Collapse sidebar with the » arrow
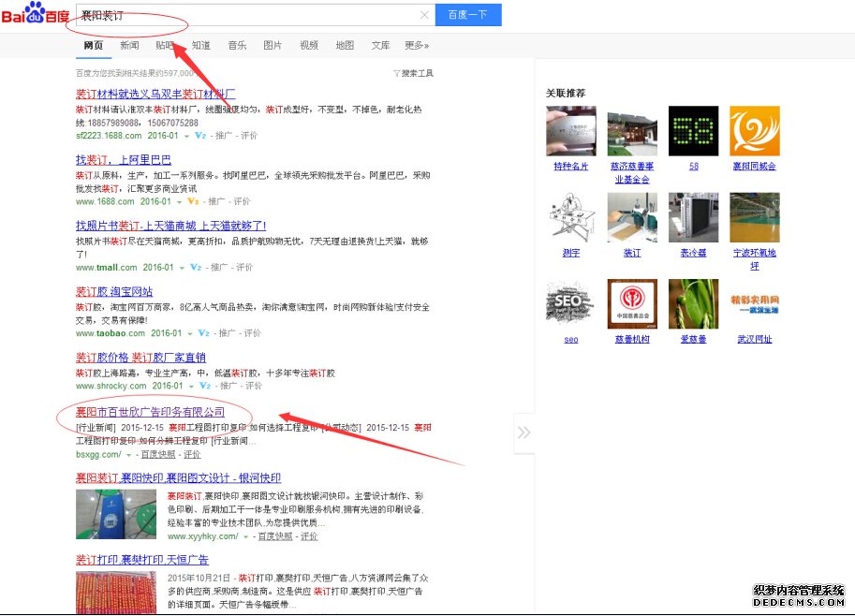 pos(524,433)
